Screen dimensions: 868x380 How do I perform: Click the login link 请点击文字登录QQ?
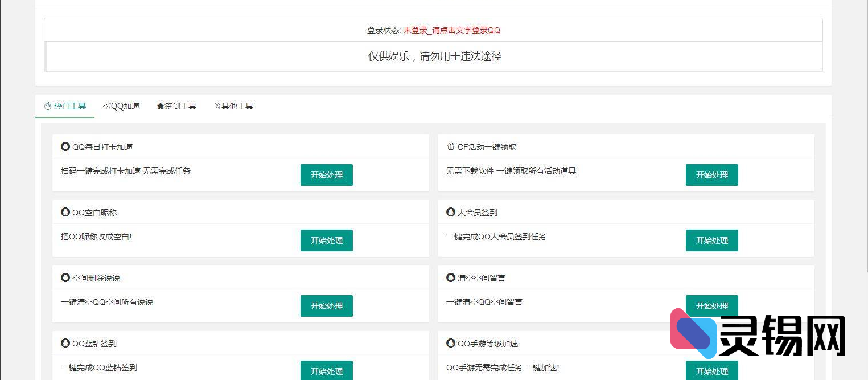click(452, 30)
